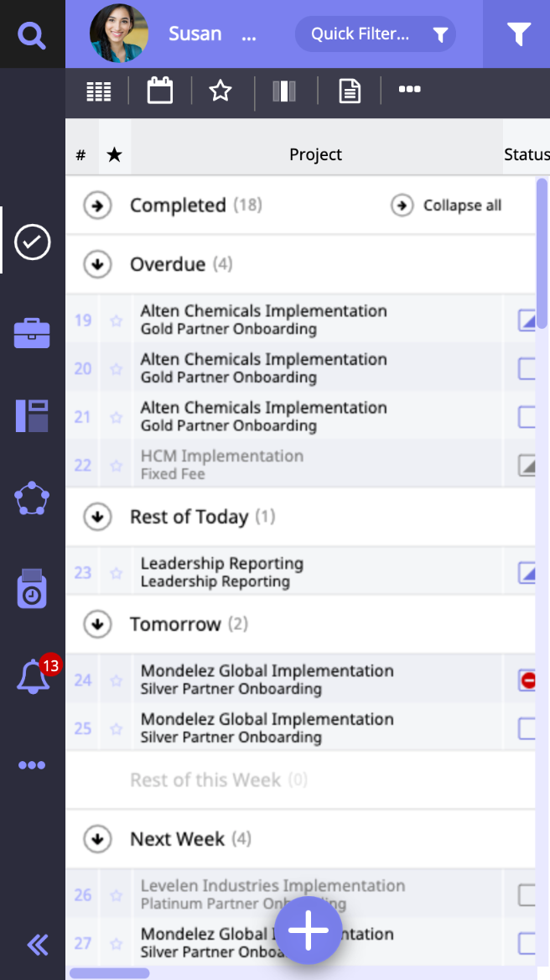The height and width of the screenshot is (980, 550).
Task: Collapse the Tomorrow group
Action: coord(98,624)
